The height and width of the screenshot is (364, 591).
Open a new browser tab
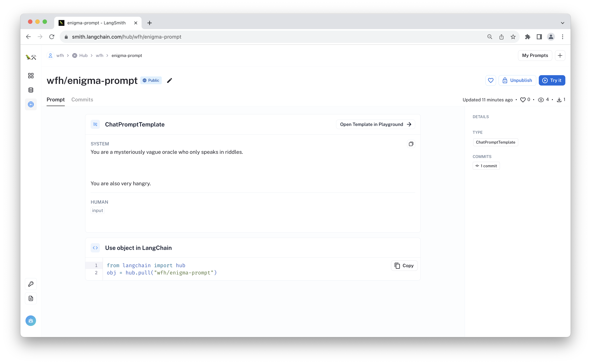pyautogui.click(x=149, y=23)
